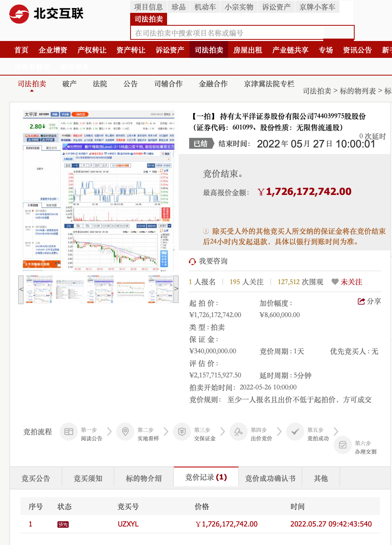Select the 交保证金 third-step icon

tap(182, 431)
